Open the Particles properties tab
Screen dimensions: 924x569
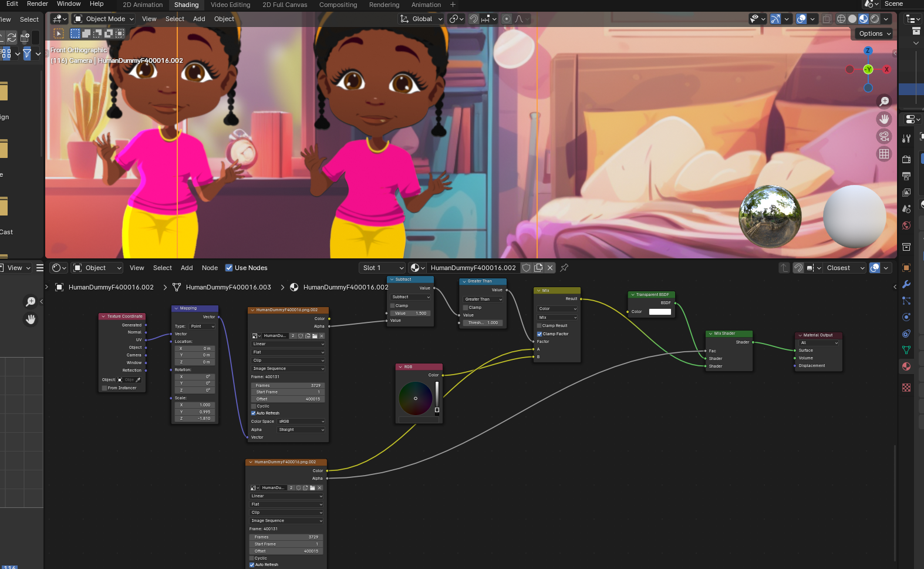point(906,301)
